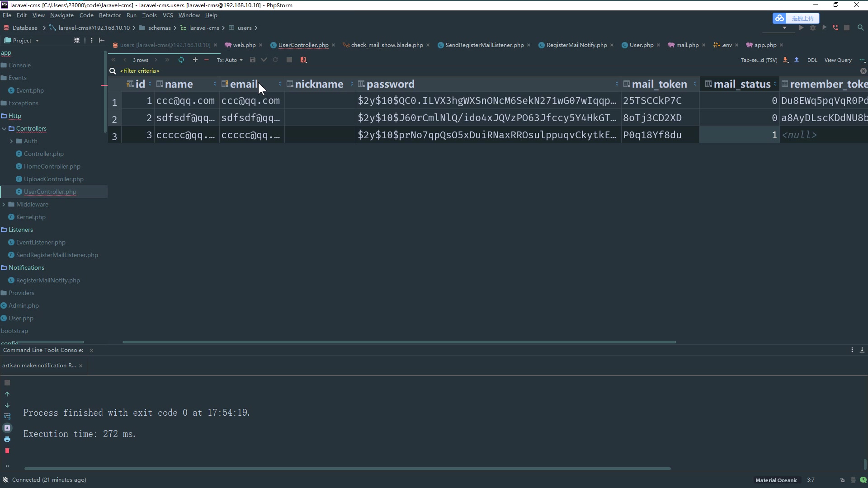Click the search everywhere magnifier icon
The image size is (868, 488).
[x=860, y=28]
